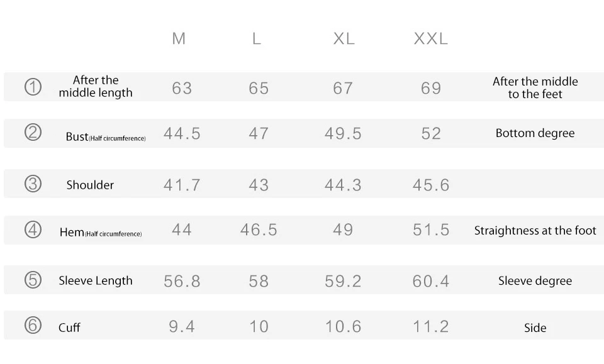The image size is (604, 364).
Task: Click the circled number 6 icon
Action: point(33,325)
